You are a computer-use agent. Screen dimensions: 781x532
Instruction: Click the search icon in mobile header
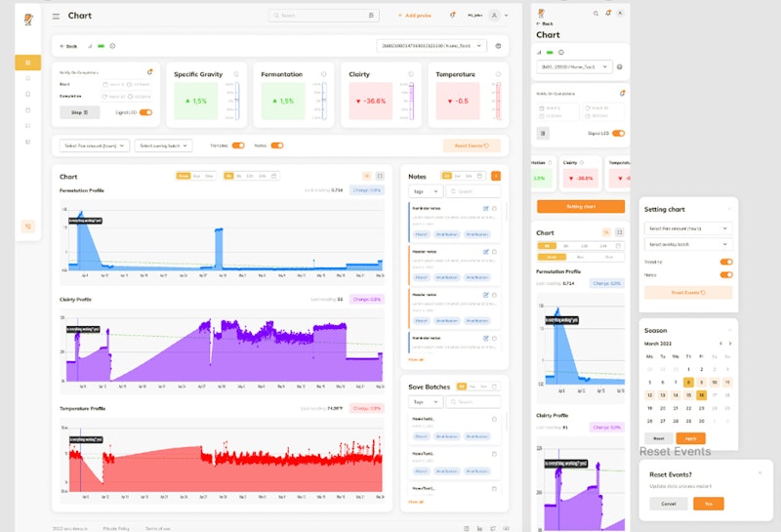click(x=596, y=14)
